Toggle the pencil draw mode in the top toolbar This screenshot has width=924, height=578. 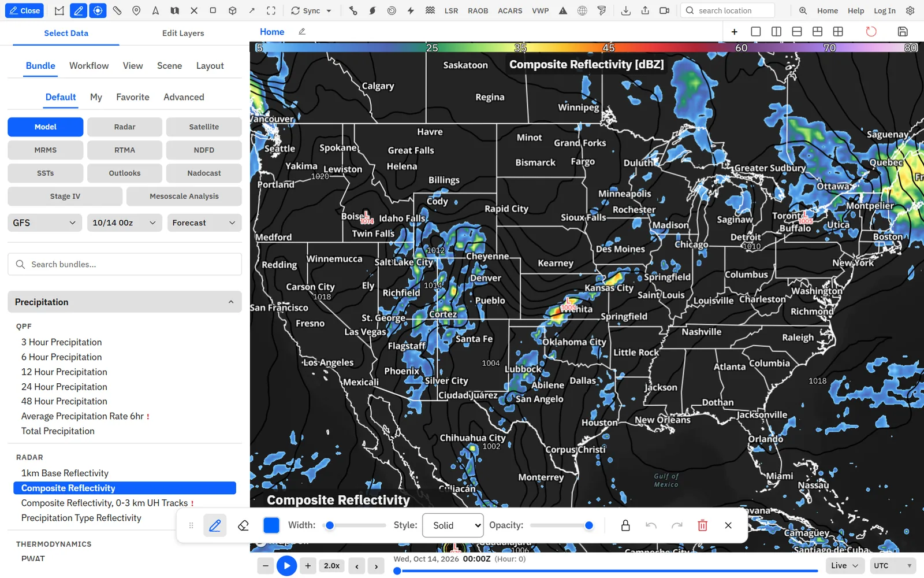coord(79,10)
